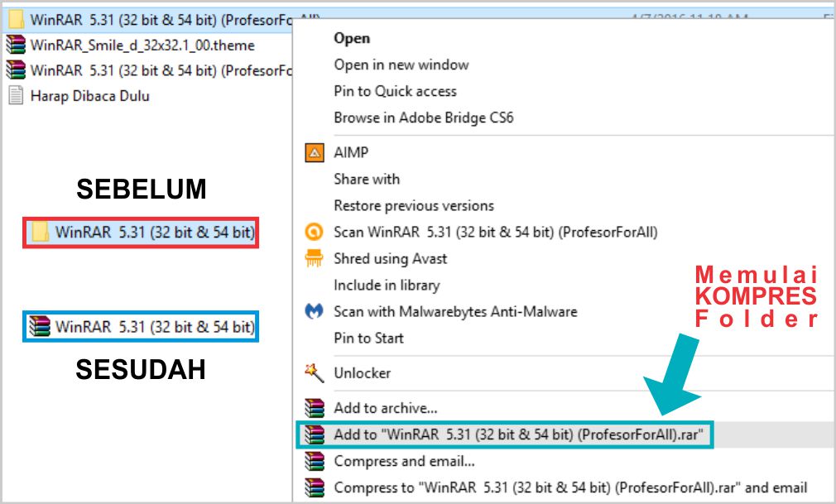Select Restore previous versions
This screenshot has width=836, height=504.
(x=414, y=205)
